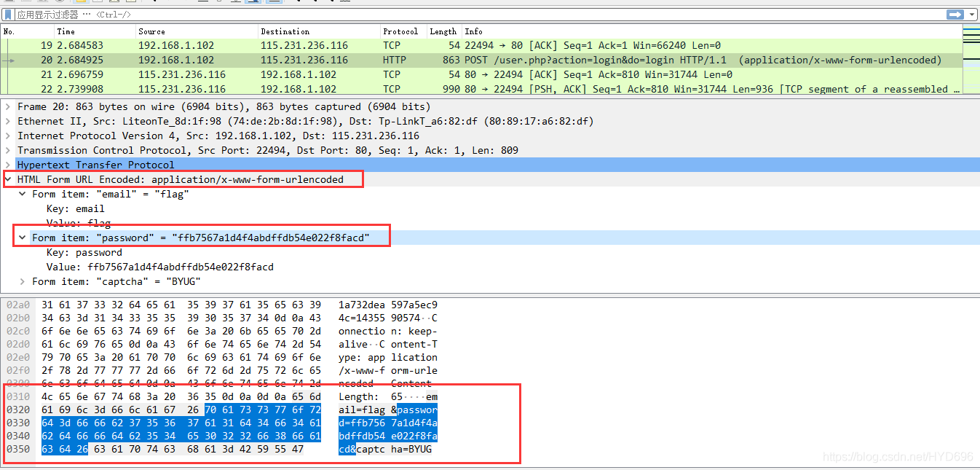The image size is (980, 470).
Task: Sort by the Protocol column header
Action: [404, 31]
